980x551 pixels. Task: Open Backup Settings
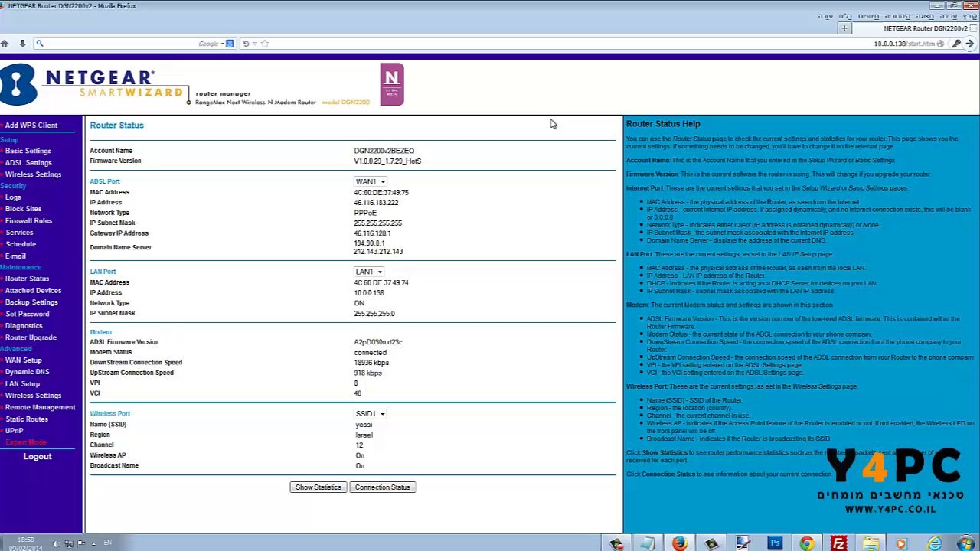(x=31, y=302)
